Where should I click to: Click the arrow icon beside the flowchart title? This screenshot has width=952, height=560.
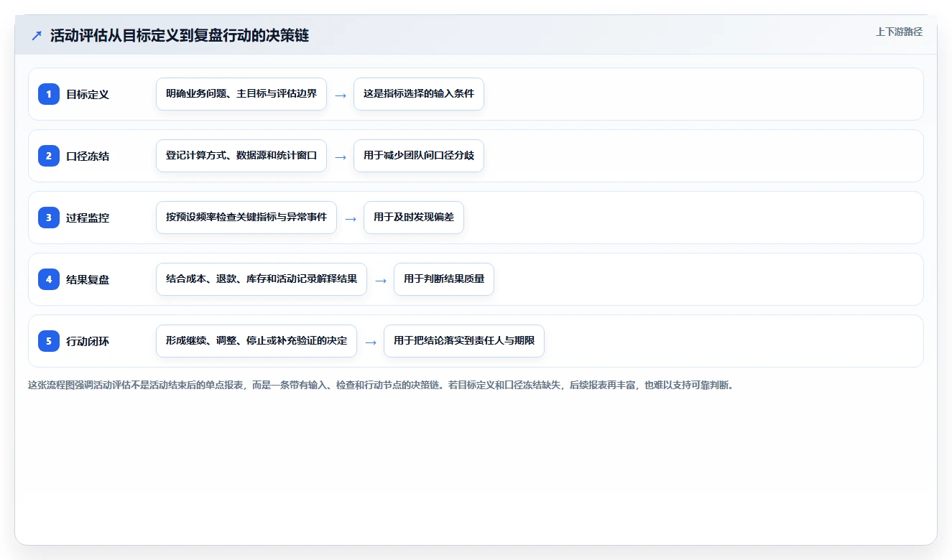(x=37, y=36)
